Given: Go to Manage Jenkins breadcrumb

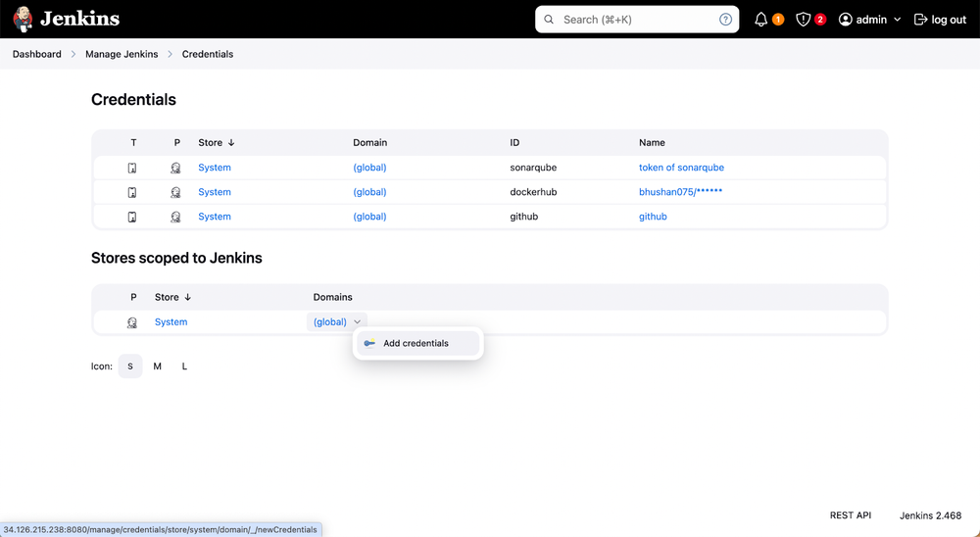Looking at the screenshot, I should (x=122, y=55).
